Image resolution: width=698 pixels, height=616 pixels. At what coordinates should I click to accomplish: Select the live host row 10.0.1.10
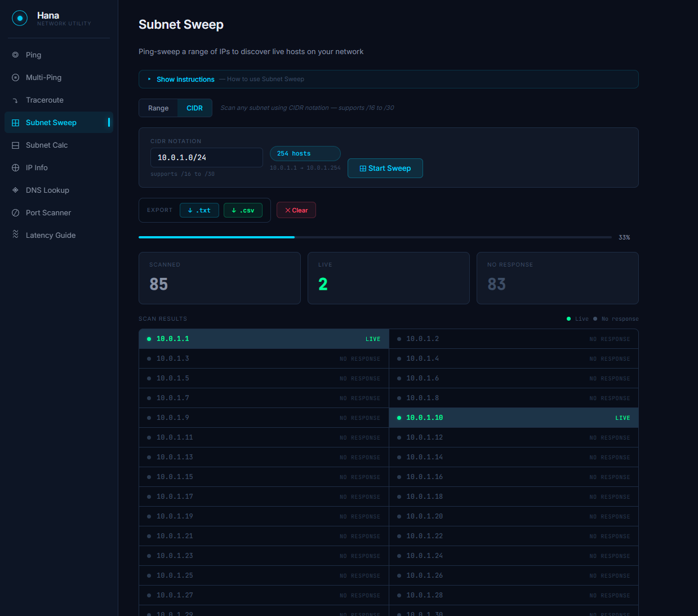514,418
